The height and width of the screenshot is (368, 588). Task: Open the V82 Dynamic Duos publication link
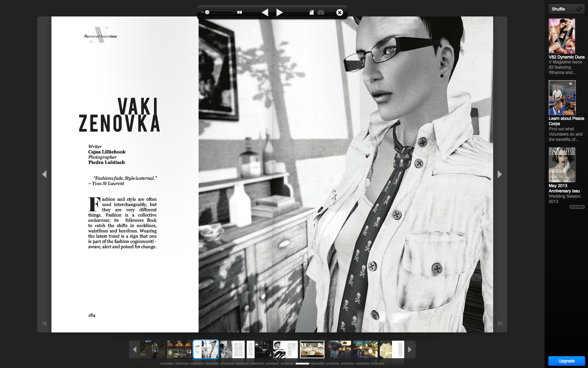click(566, 57)
